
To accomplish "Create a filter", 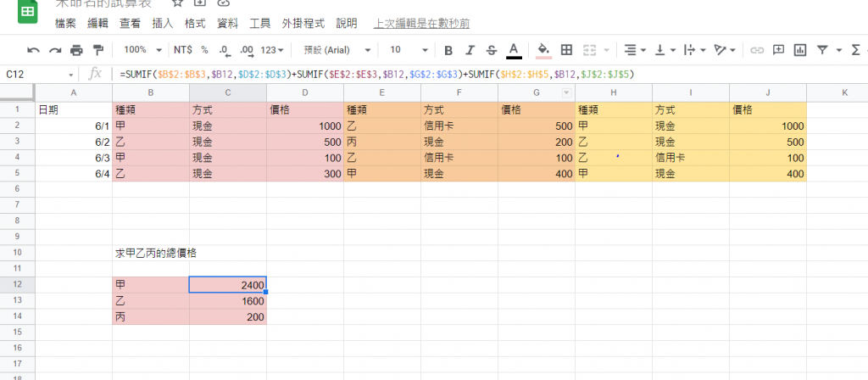I will tap(822, 50).
